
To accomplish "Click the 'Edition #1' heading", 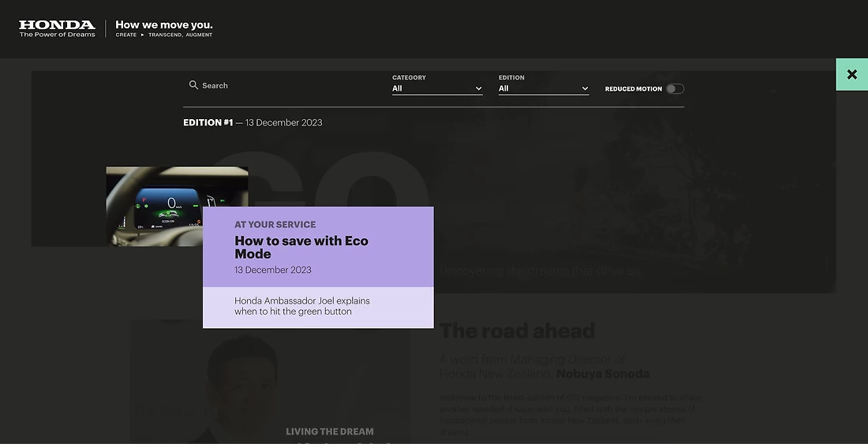I will (x=208, y=122).
